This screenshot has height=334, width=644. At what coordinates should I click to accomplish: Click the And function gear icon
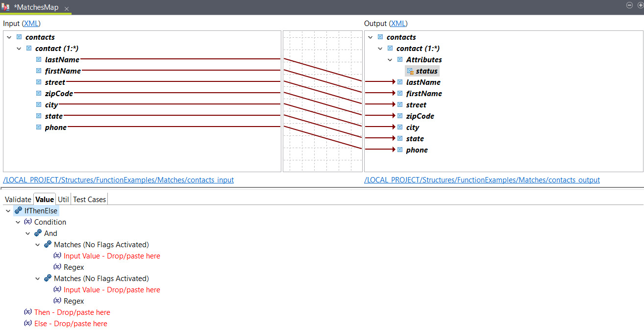tap(38, 233)
